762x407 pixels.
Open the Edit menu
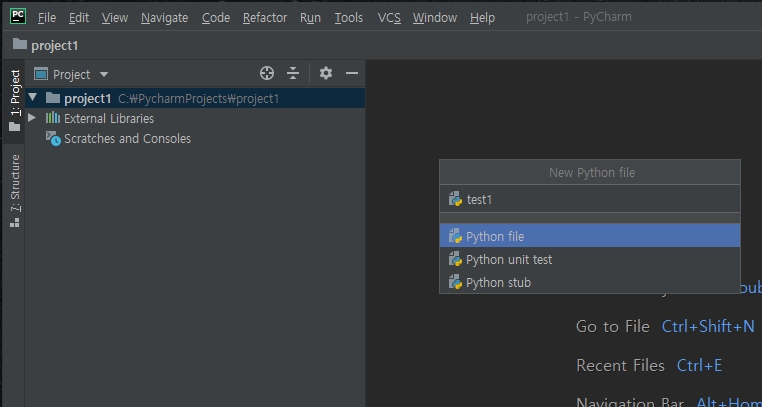pos(79,18)
